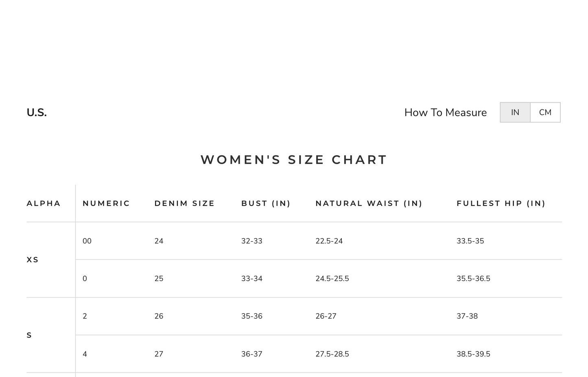Select the NATURAL WAIST (IN) header

(369, 203)
